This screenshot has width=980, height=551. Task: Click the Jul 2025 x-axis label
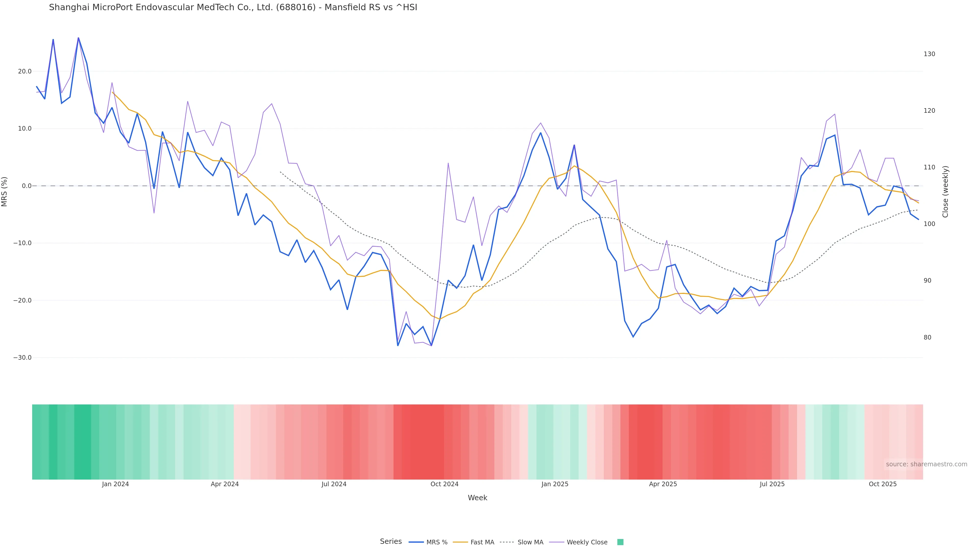click(x=772, y=484)
